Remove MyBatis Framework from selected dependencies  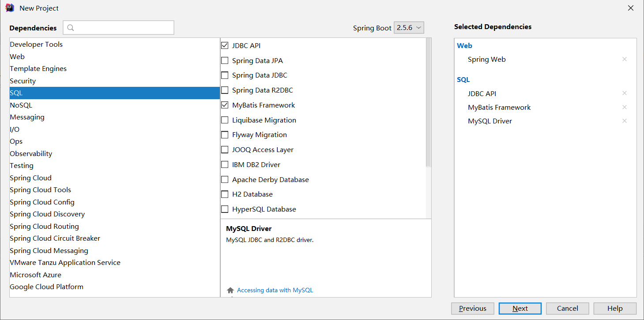[x=624, y=107]
